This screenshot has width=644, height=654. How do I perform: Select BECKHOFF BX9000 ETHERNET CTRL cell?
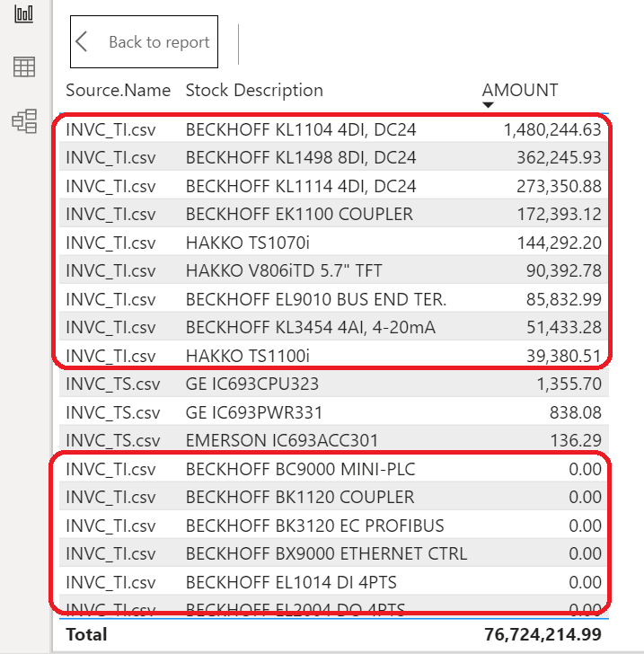pos(326,554)
